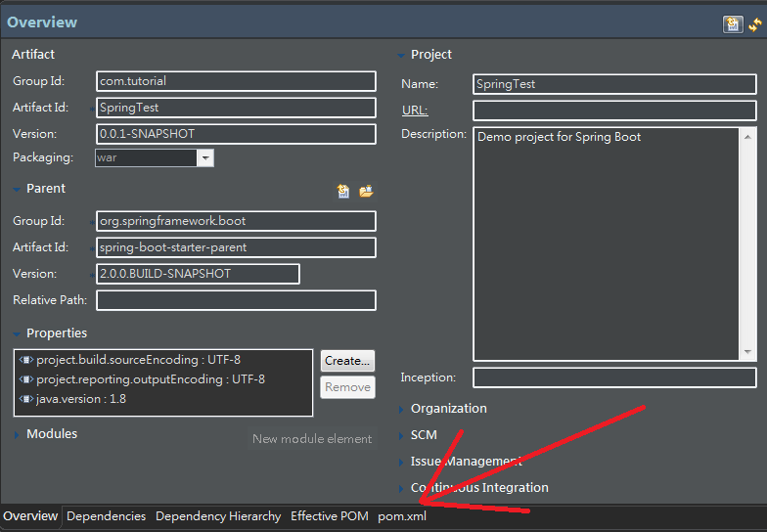This screenshot has width=767, height=532.
Task: Click the Description text area
Action: pyautogui.click(x=607, y=244)
